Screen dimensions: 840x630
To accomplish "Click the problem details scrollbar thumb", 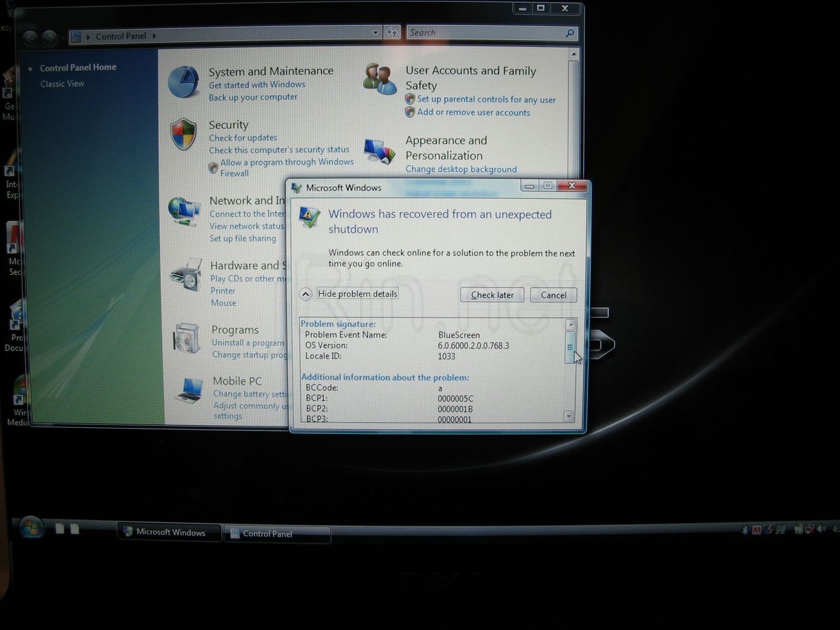I will (570, 347).
